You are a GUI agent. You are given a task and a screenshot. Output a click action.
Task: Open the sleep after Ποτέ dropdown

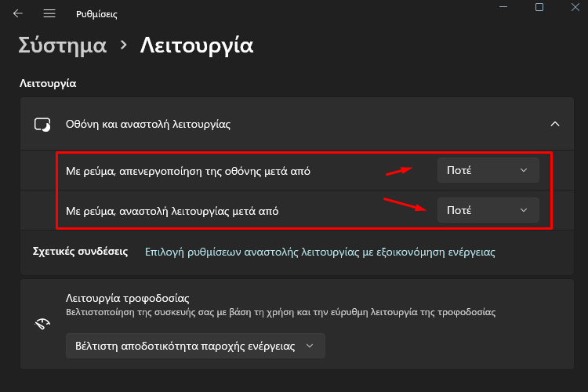pos(488,210)
